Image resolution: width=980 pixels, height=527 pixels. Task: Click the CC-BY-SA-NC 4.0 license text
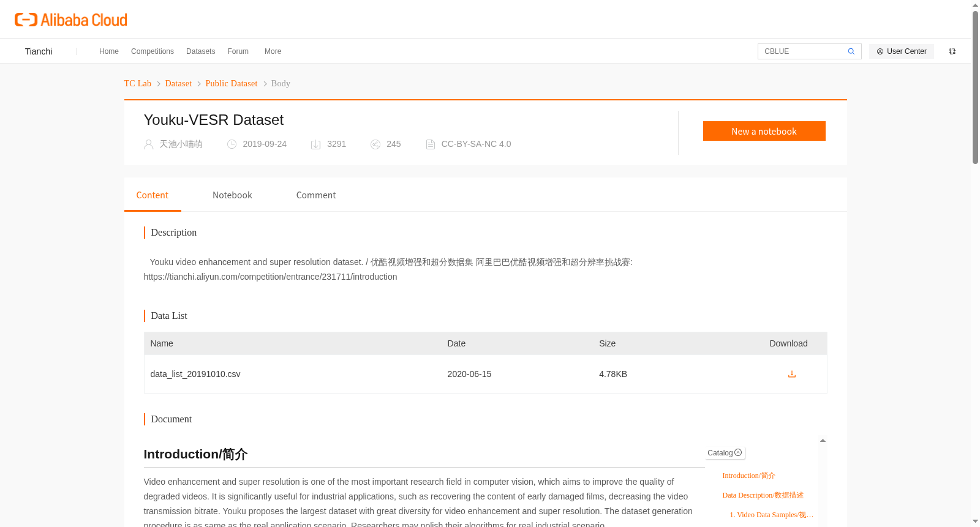[476, 144]
